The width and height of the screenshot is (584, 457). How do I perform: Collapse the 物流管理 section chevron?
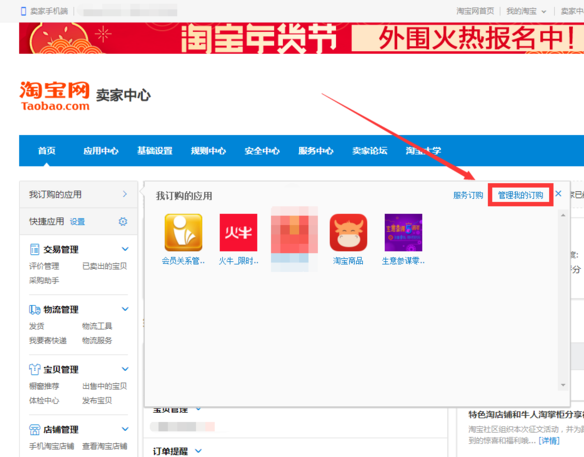125,309
